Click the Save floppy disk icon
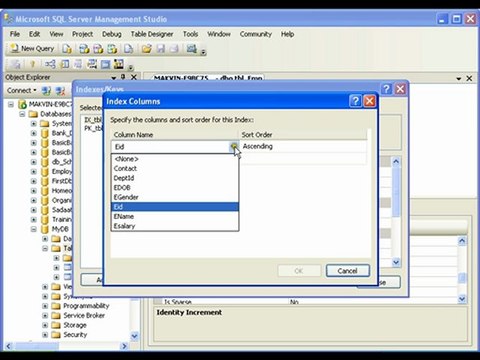This screenshot has height=360, width=480. (161, 49)
